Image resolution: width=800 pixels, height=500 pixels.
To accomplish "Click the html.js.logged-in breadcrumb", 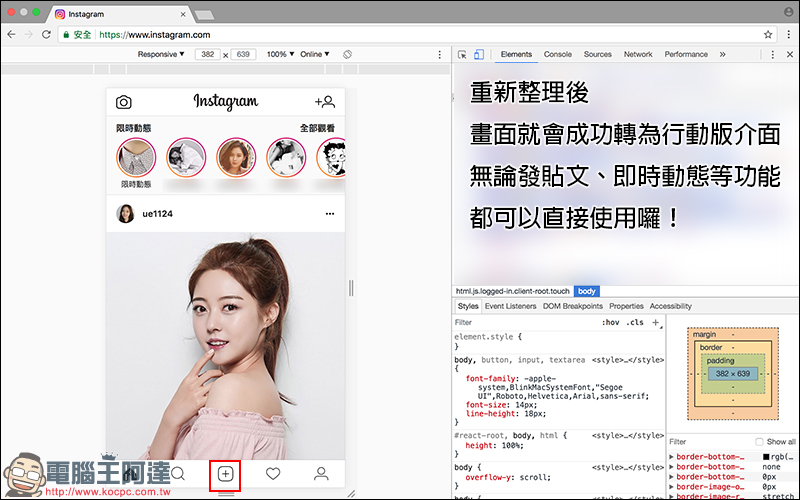I will click(x=512, y=291).
